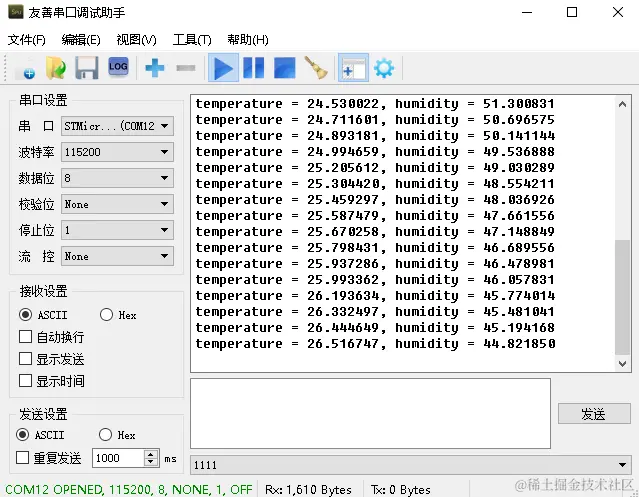
Task: Click the Tx: 0 Bytes counter
Action: click(x=401, y=489)
